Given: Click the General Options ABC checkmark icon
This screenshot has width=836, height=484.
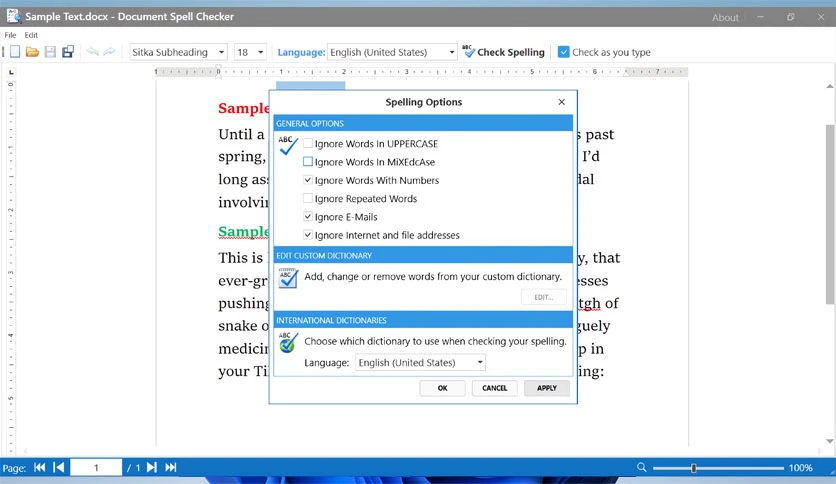Looking at the screenshot, I should pyautogui.click(x=288, y=146).
